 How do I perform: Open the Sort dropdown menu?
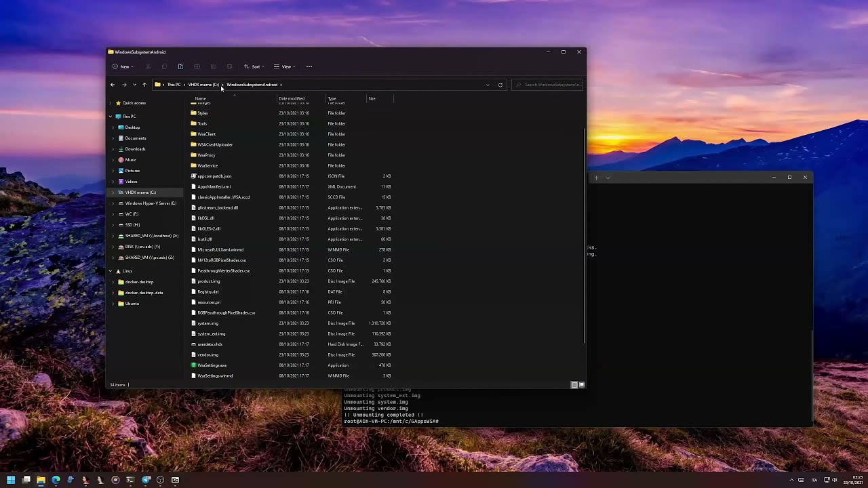click(254, 66)
